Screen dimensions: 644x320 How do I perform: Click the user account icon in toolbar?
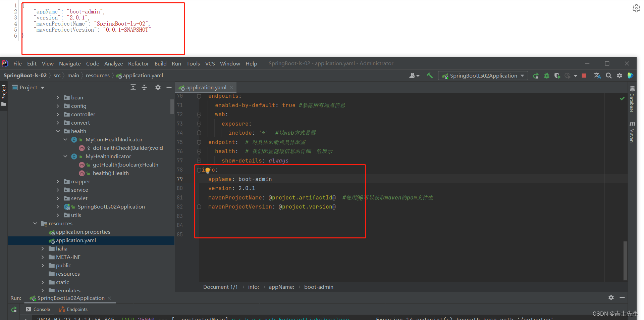point(414,76)
